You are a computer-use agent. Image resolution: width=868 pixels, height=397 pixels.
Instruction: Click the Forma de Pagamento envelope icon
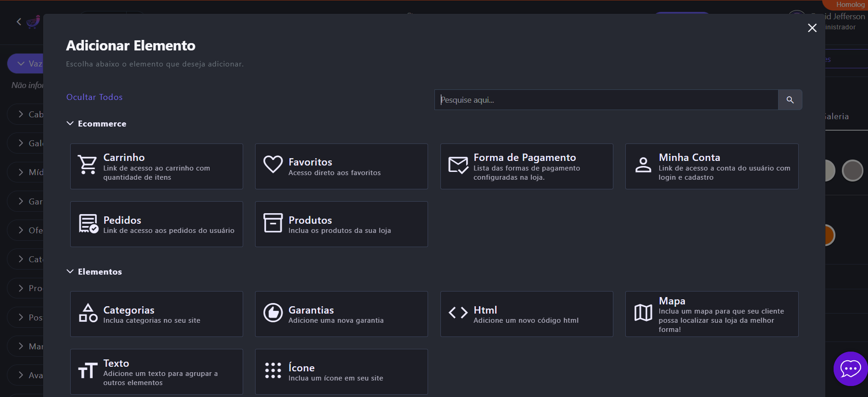tap(458, 165)
